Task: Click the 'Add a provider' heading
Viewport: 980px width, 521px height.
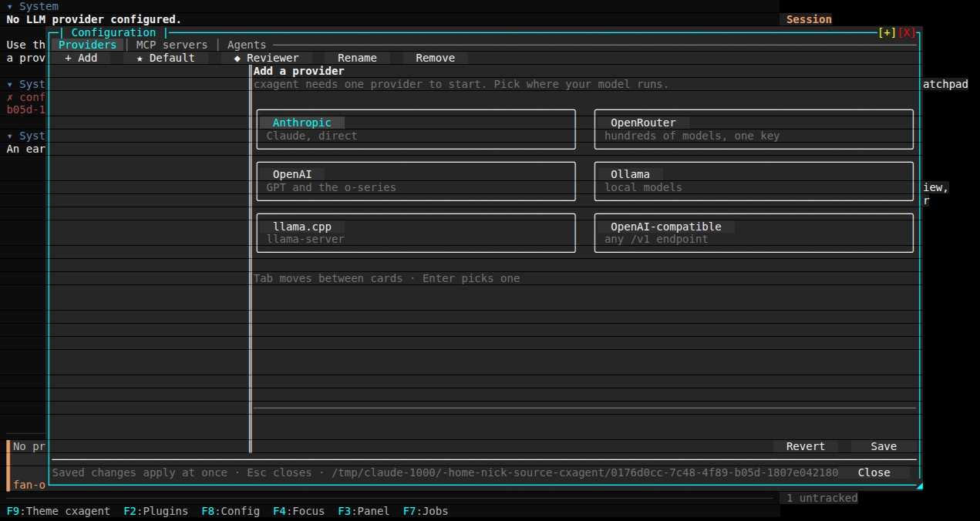Action: (299, 71)
